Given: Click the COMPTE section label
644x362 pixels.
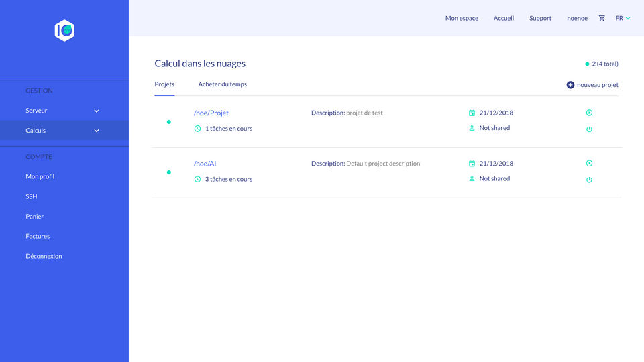Looking at the screenshot, I should tap(39, 156).
